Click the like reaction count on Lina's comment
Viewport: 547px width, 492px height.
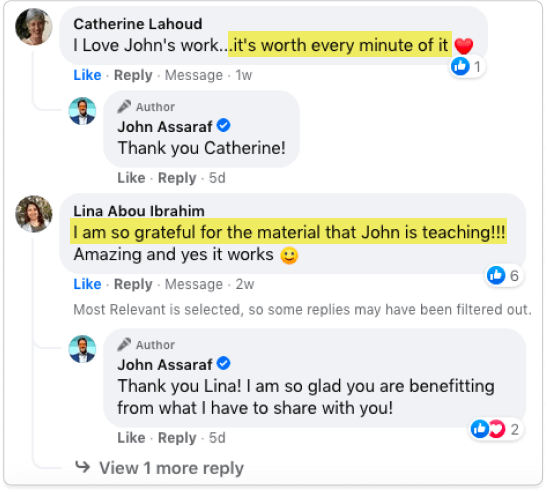[514, 276]
